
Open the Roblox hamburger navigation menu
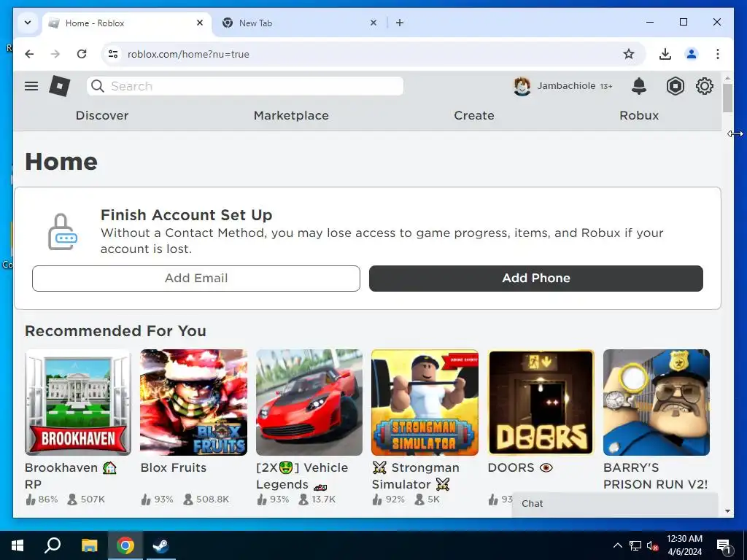(x=31, y=86)
